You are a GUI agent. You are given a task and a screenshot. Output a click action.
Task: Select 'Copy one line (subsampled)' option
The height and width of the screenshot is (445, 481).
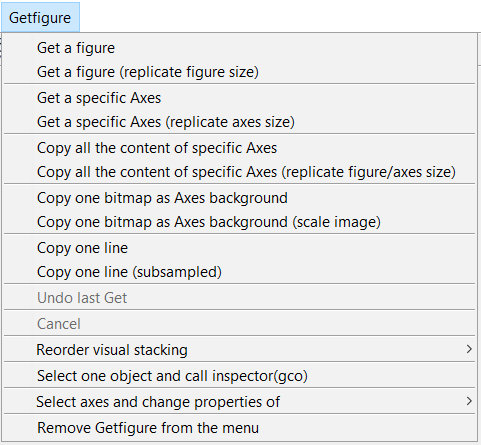pos(240,272)
